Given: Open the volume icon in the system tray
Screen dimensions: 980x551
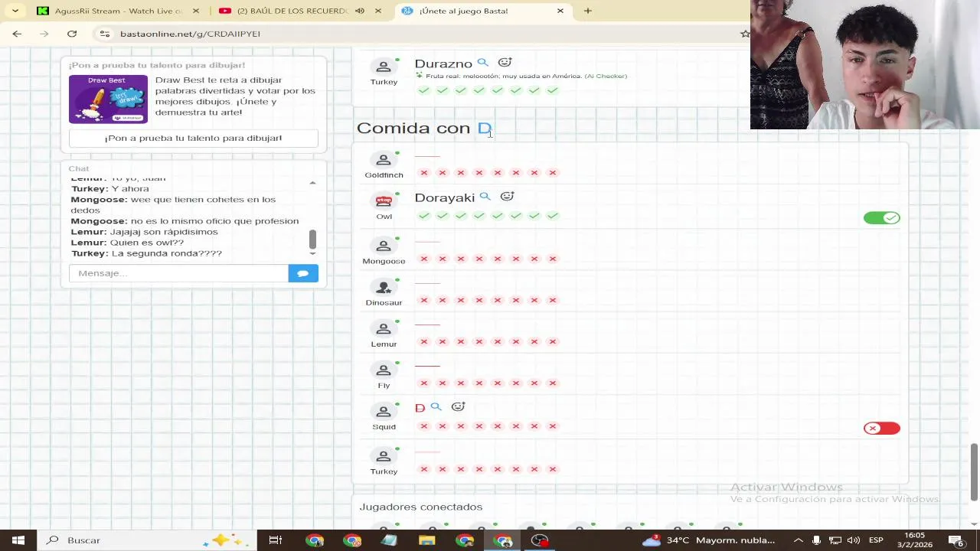Looking at the screenshot, I should pyautogui.click(x=854, y=540).
